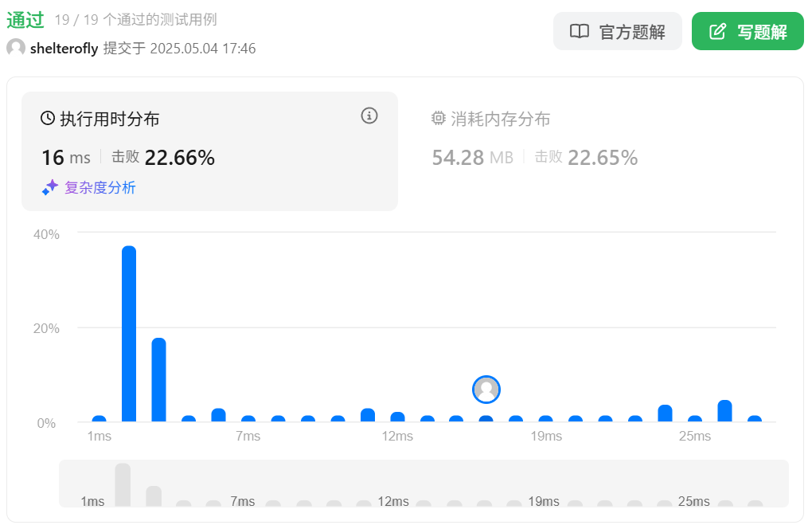Click the tallest gray bar in the range selector
This screenshot has width=812, height=529.
point(123,485)
